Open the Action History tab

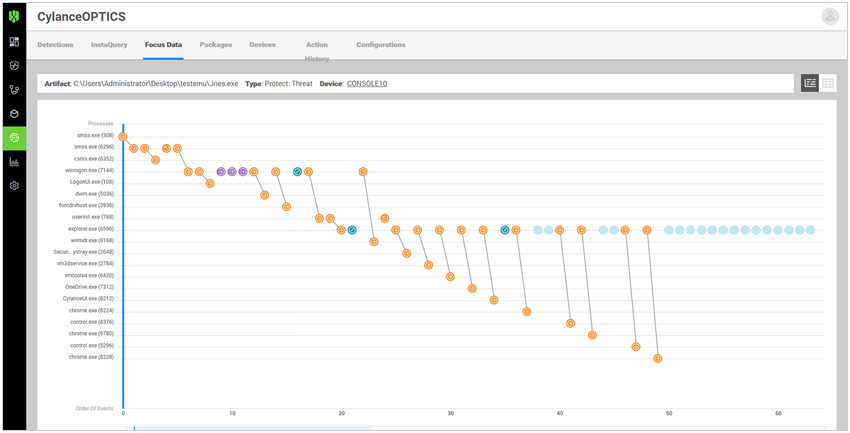coord(317,51)
